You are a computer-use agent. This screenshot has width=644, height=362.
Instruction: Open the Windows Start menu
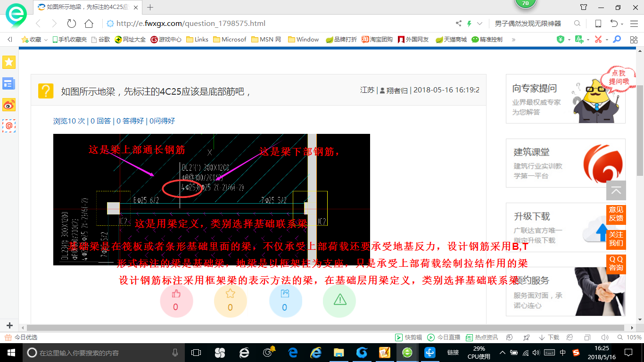11,352
